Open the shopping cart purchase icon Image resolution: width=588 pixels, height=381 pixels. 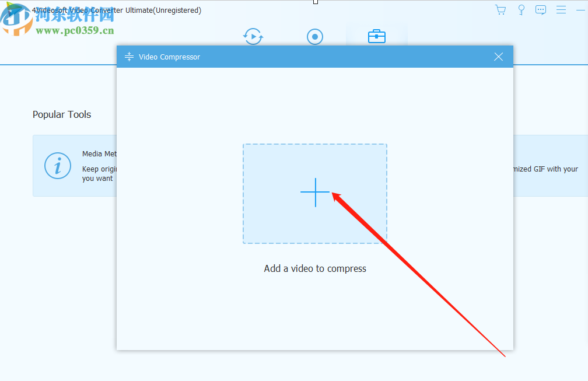coord(501,9)
